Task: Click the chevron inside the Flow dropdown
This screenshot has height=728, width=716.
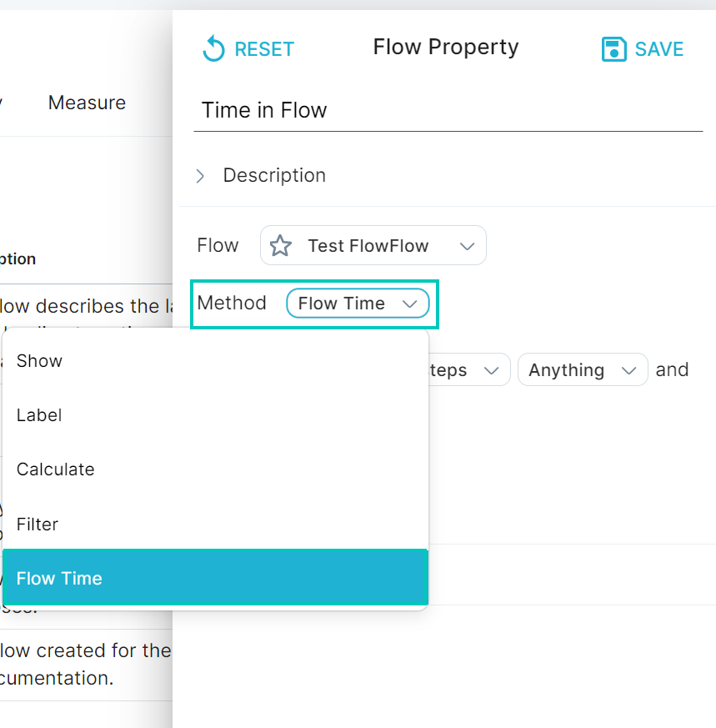Action: 467,245
